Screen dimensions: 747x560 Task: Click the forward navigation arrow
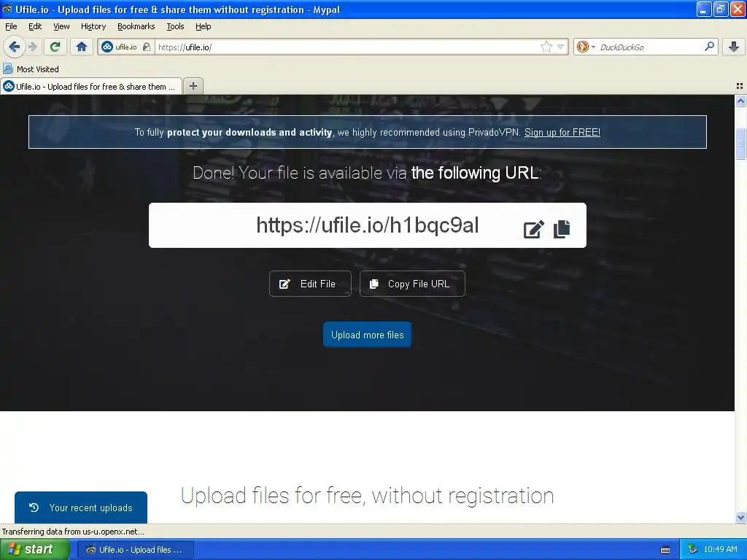click(33, 47)
